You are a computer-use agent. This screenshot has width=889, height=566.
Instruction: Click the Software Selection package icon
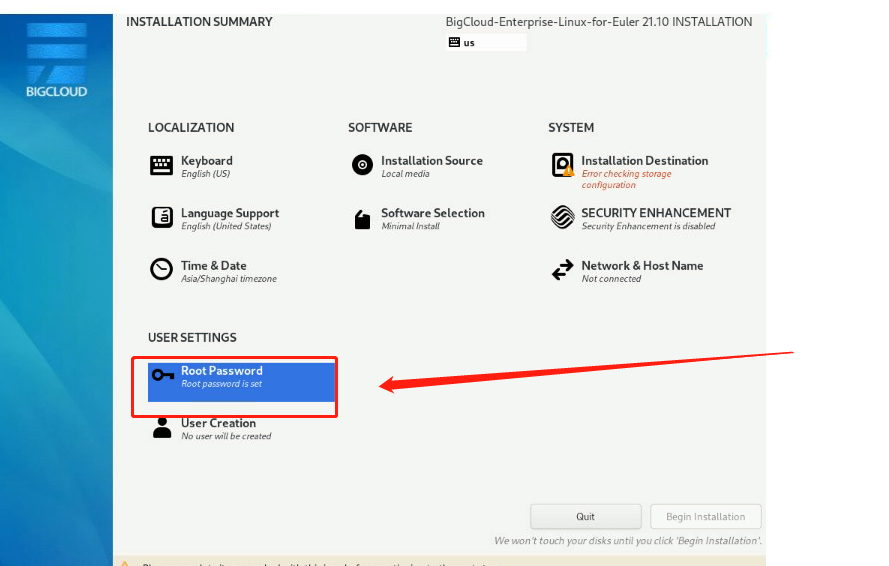[362, 219]
